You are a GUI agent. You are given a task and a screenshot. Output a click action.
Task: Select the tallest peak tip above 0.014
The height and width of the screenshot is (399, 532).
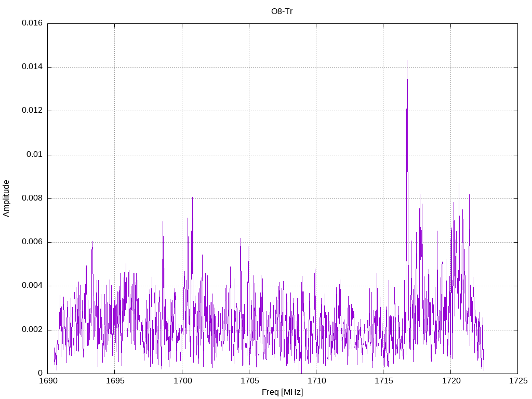pos(407,61)
